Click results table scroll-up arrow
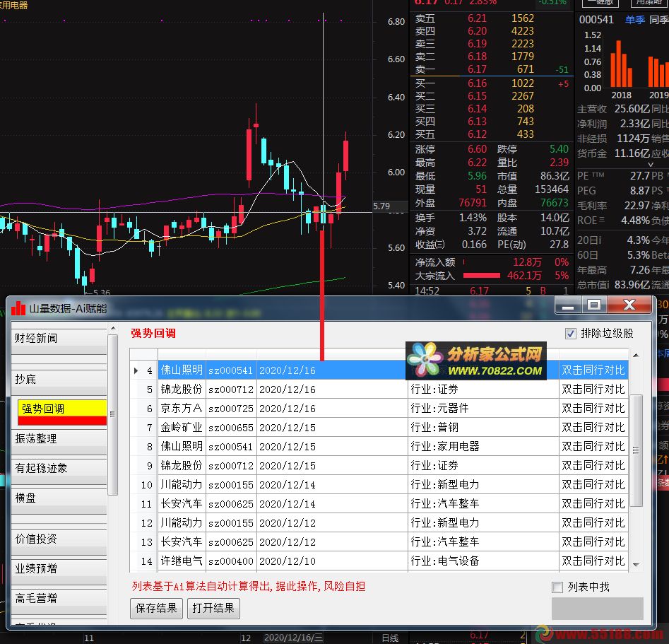Image resolution: width=669 pixels, height=644 pixels. pos(636,356)
